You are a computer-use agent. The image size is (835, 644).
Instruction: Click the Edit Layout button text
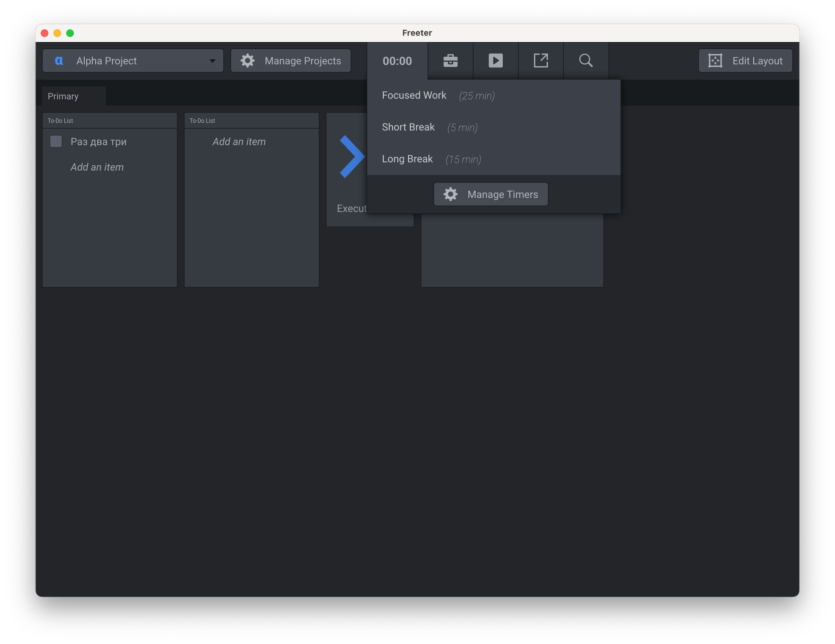point(757,61)
